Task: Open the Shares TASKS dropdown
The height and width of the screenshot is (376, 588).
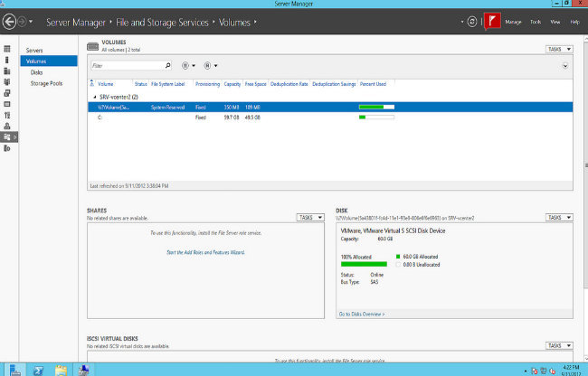Action: (x=309, y=218)
